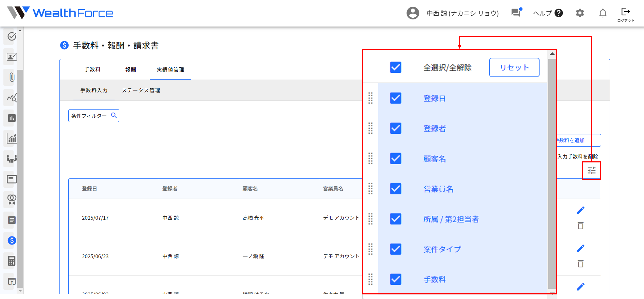This screenshot has height=299, width=644.
Task: Uncheck the 登録者 column checkbox
Action: point(395,128)
